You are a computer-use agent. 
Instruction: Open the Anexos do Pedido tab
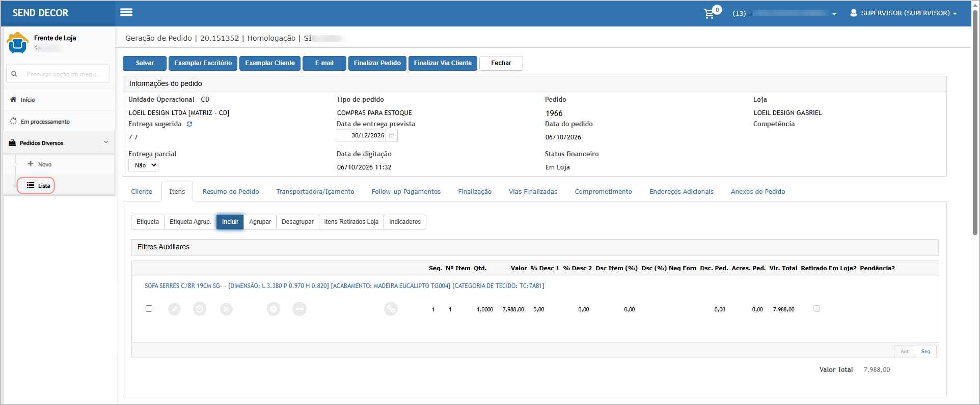[x=758, y=192]
